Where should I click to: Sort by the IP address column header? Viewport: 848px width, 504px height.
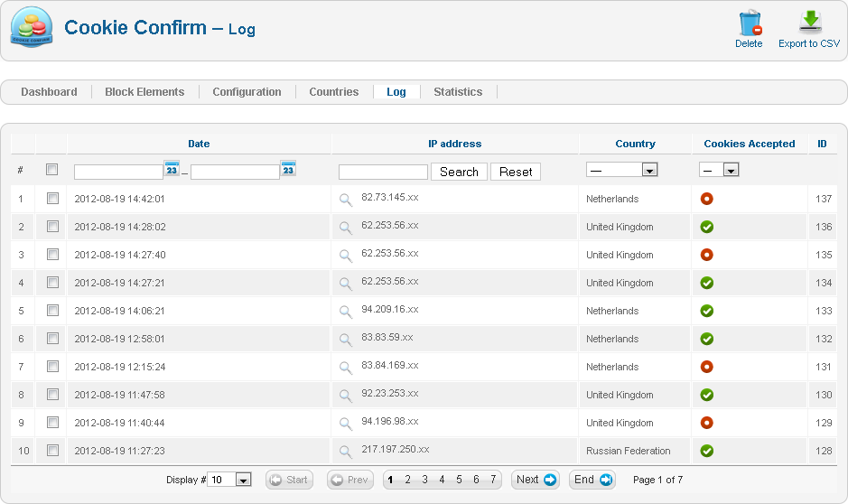455,144
